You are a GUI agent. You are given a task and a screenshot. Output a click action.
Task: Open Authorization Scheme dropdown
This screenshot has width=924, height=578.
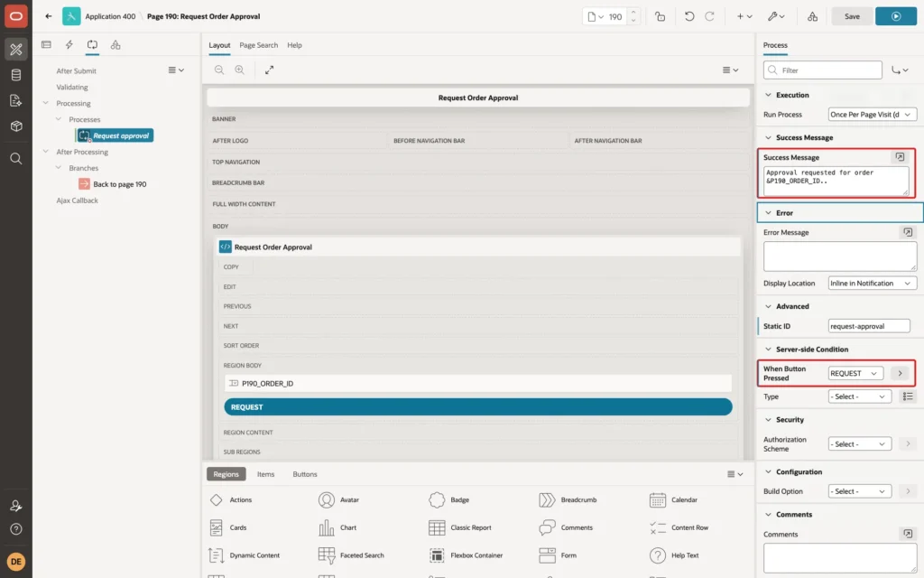point(859,444)
